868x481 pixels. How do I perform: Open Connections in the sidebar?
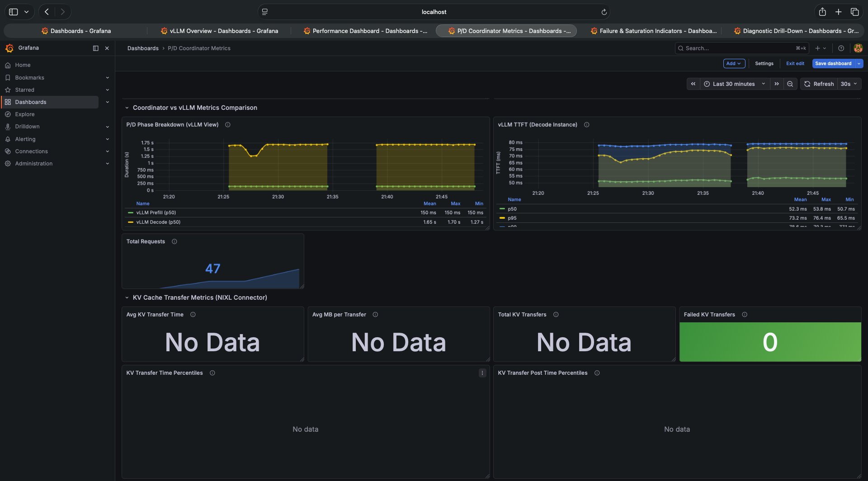click(x=31, y=151)
